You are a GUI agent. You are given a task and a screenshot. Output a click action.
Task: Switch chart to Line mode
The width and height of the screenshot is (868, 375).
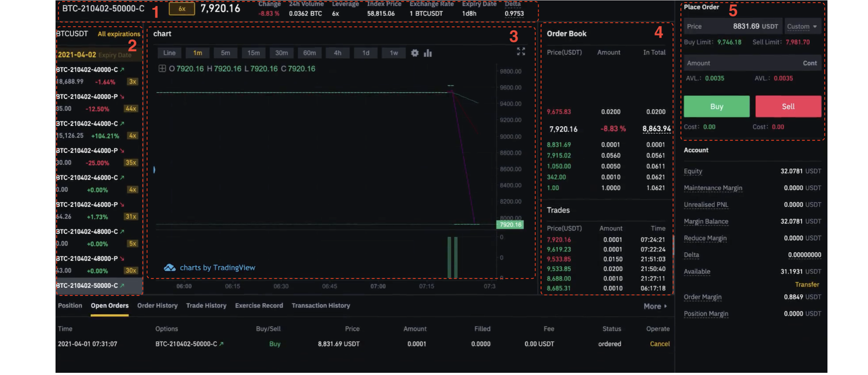169,53
